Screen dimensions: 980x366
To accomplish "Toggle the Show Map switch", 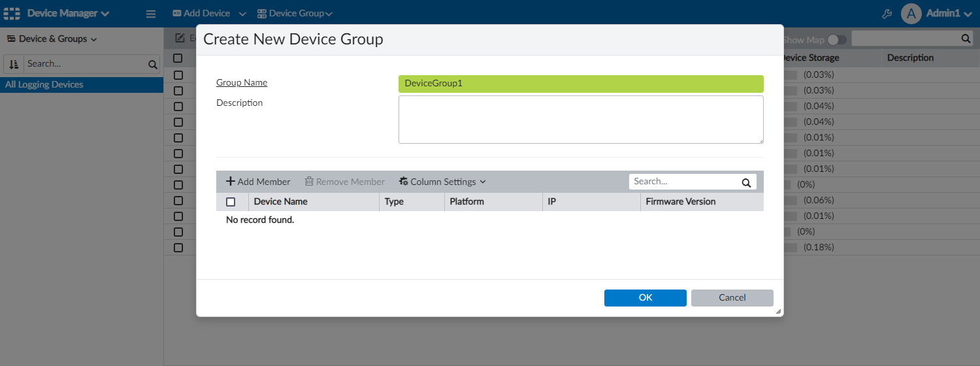I will click(x=836, y=40).
